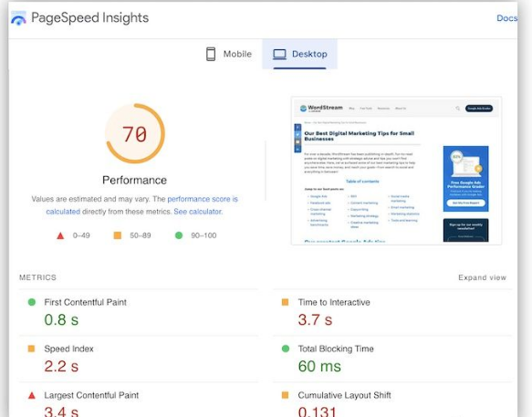Click the 0–49 legend range text
The width and height of the screenshot is (532, 417).
(x=81, y=235)
